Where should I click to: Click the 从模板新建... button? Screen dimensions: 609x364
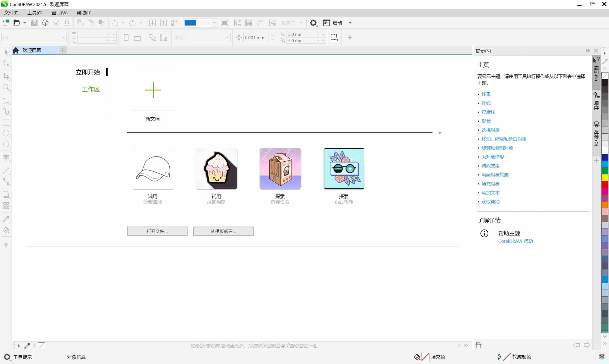(223, 231)
